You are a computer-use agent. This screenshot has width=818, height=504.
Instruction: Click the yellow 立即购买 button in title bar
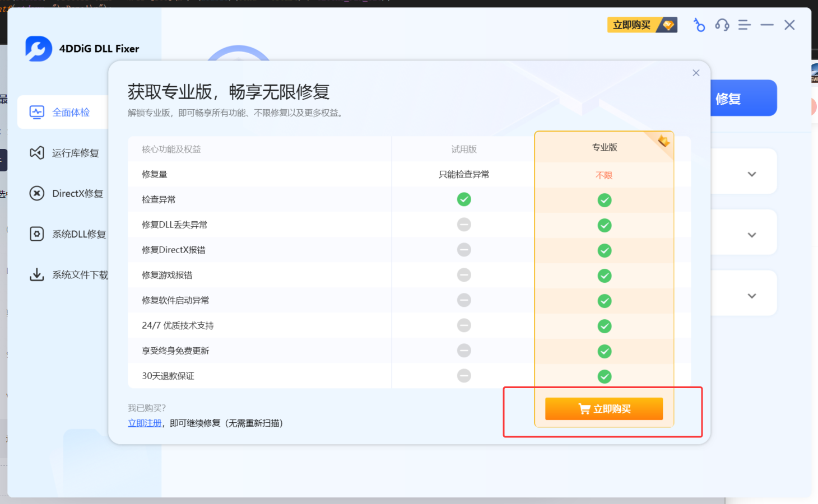click(x=642, y=25)
